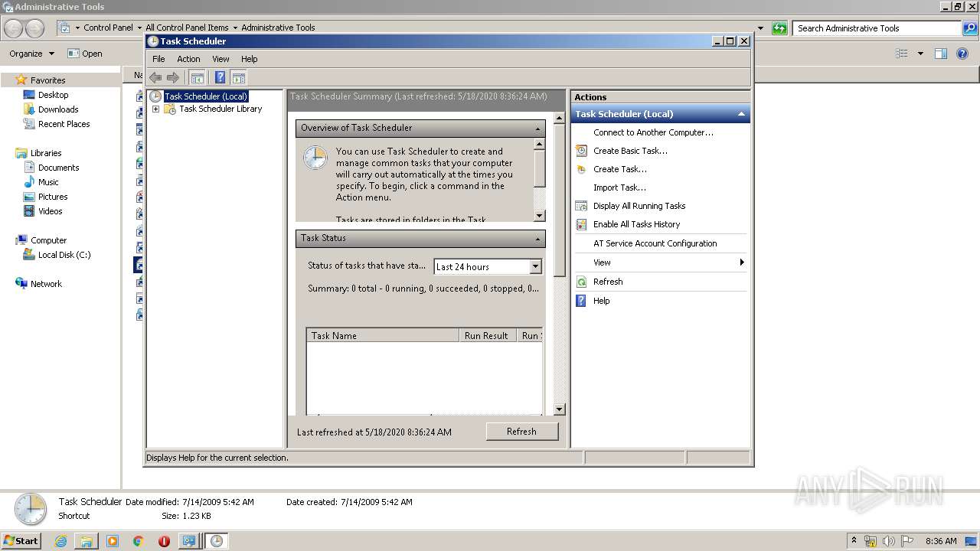Click AT Service Account Configuration action
Image resolution: width=980 pixels, height=551 pixels.
655,243
